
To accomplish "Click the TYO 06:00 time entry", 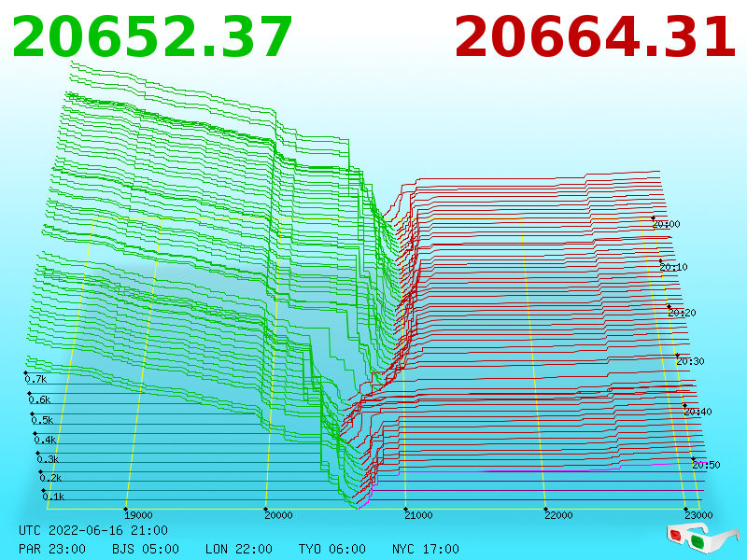I will click(332, 549).
